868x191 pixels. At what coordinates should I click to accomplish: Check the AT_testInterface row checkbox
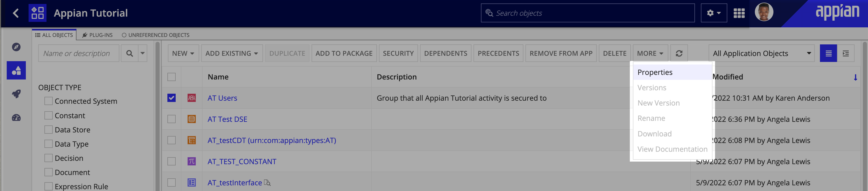point(172,182)
